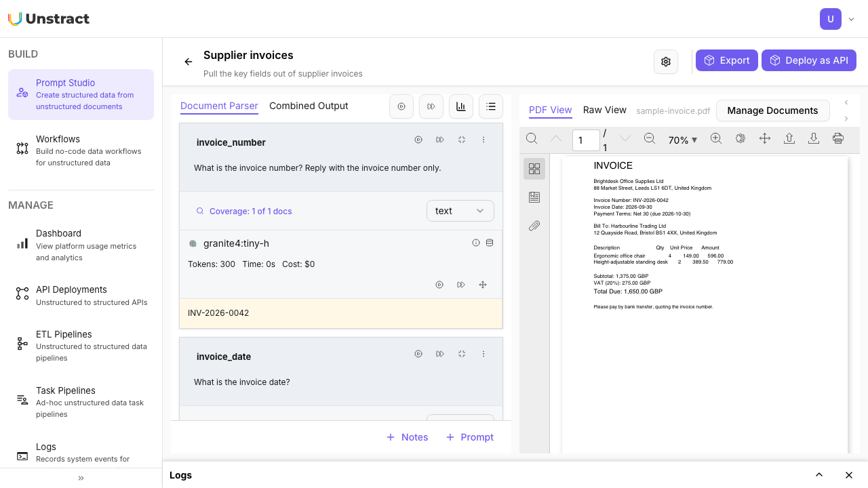Open project settings gear icon
The image size is (868, 488).
click(x=666, y=62)
